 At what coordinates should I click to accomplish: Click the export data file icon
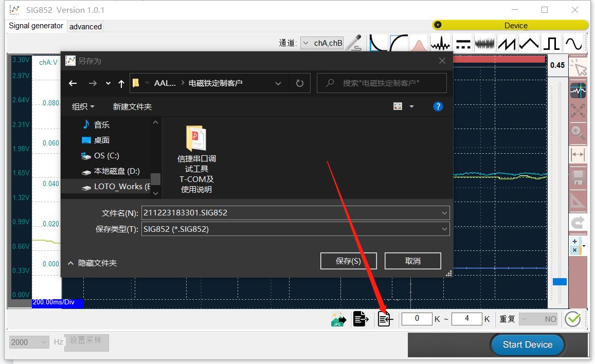360,319
